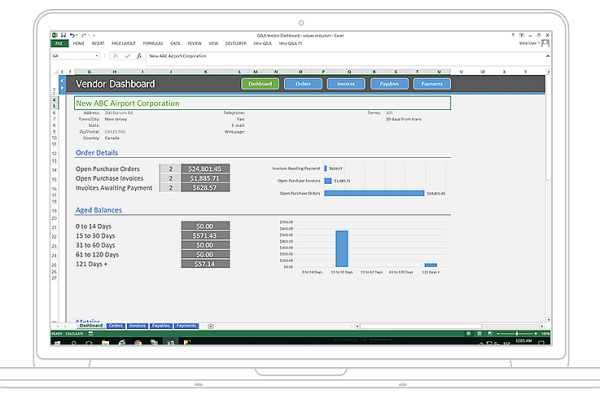Open File Explorer from taskbar
Viewport: 600px width, 403px height.
point(105,343)
